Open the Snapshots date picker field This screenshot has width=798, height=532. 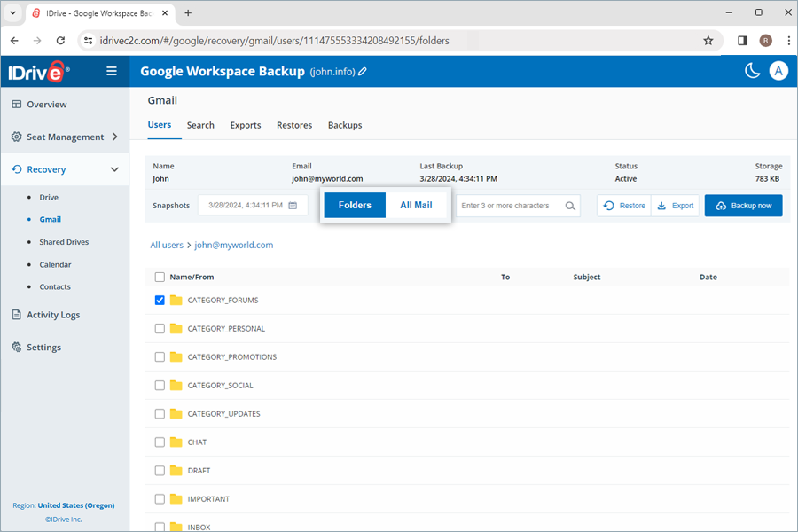pyautogui.click(x=253, y=206)
